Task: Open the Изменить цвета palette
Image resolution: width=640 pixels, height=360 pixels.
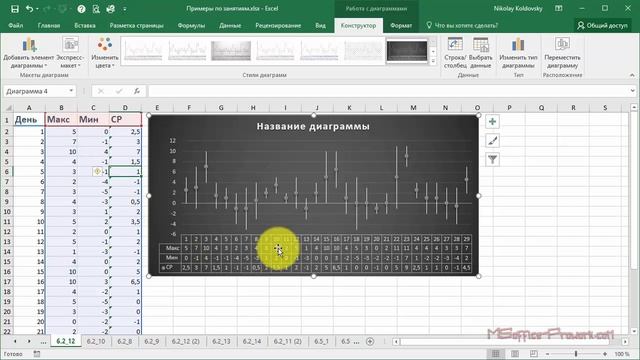Action: (104, 53)
